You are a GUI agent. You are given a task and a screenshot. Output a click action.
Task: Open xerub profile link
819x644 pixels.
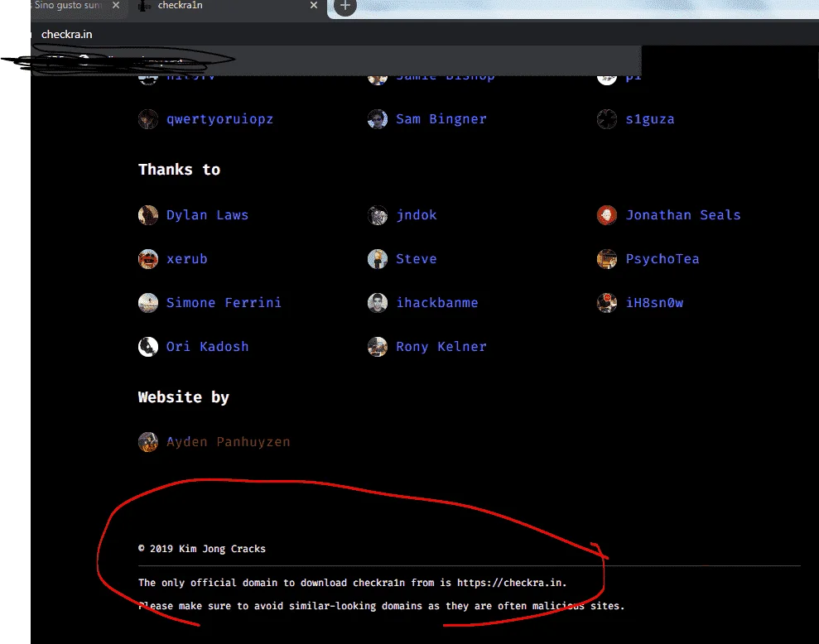(186, 259)
